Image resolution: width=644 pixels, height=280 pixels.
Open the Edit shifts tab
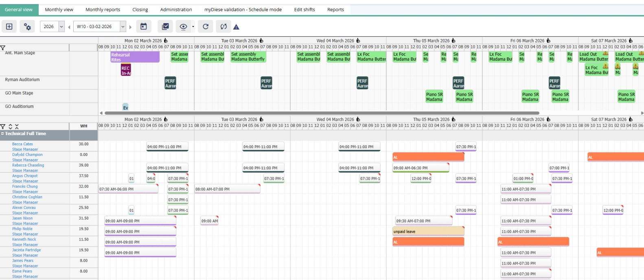(304, 9)
